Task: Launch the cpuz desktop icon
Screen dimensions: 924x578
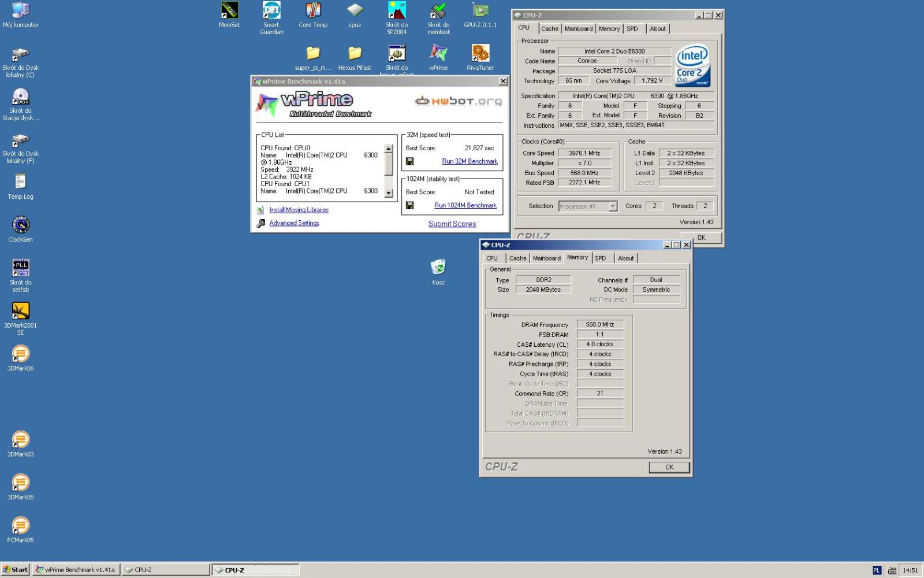Action: 355,15
